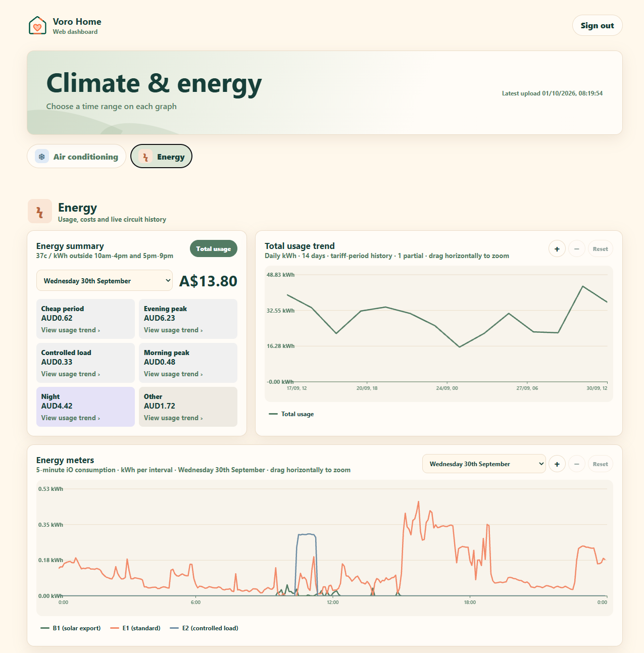View usage trend for Evening peak
The width and height of the screenshot is (644, 653).
[173, 330]
